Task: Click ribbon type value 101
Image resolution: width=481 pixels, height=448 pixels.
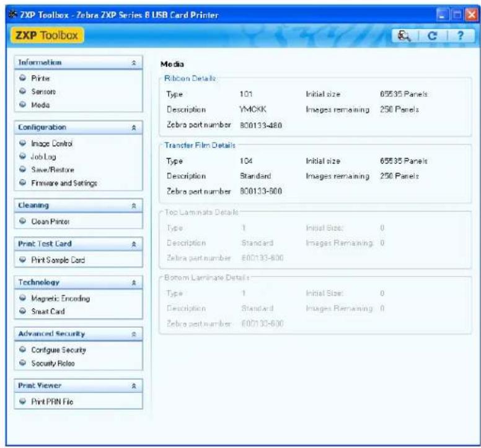Action: [246, 94]
